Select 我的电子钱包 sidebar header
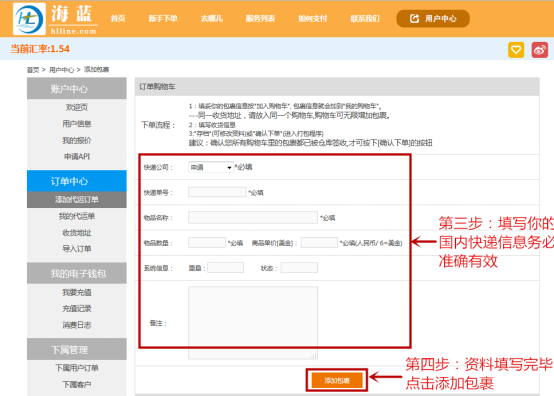Screen dimensions: 554x396 (77, 273)
